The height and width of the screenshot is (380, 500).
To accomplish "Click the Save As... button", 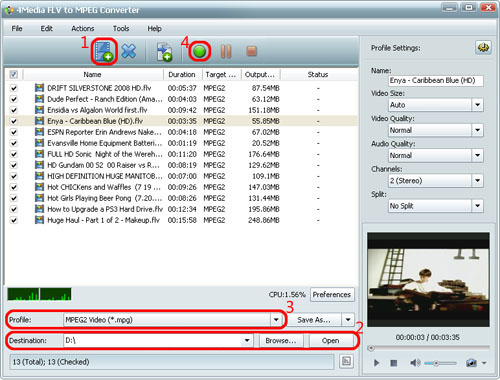I will click(x=314, y=320).
